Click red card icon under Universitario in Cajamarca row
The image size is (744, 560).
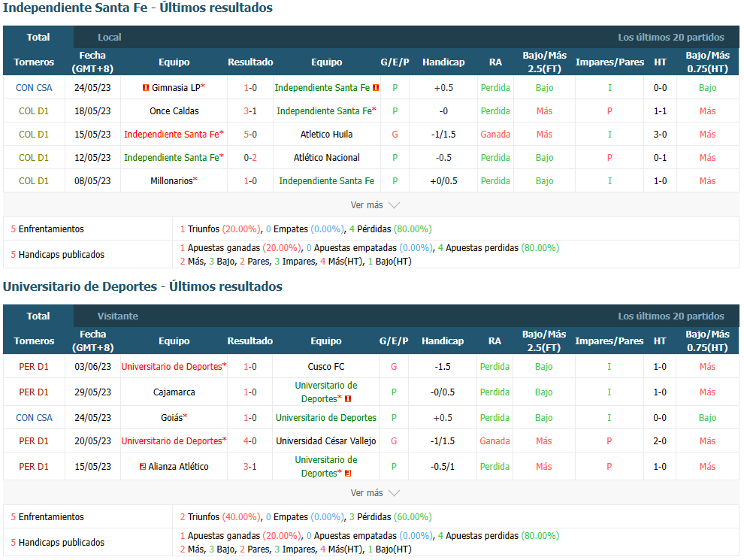coord(348,399)
